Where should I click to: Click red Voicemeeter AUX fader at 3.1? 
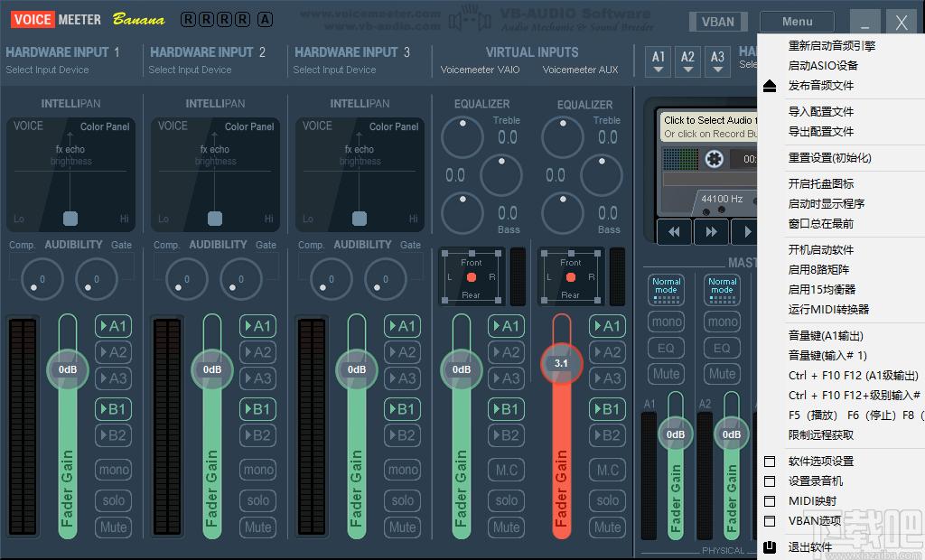pos(561,363)
